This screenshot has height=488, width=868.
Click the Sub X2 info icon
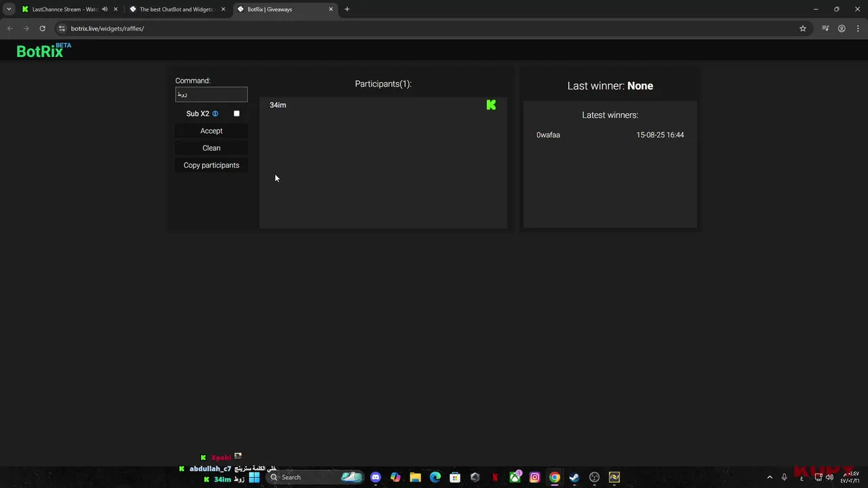coord(215,114)
